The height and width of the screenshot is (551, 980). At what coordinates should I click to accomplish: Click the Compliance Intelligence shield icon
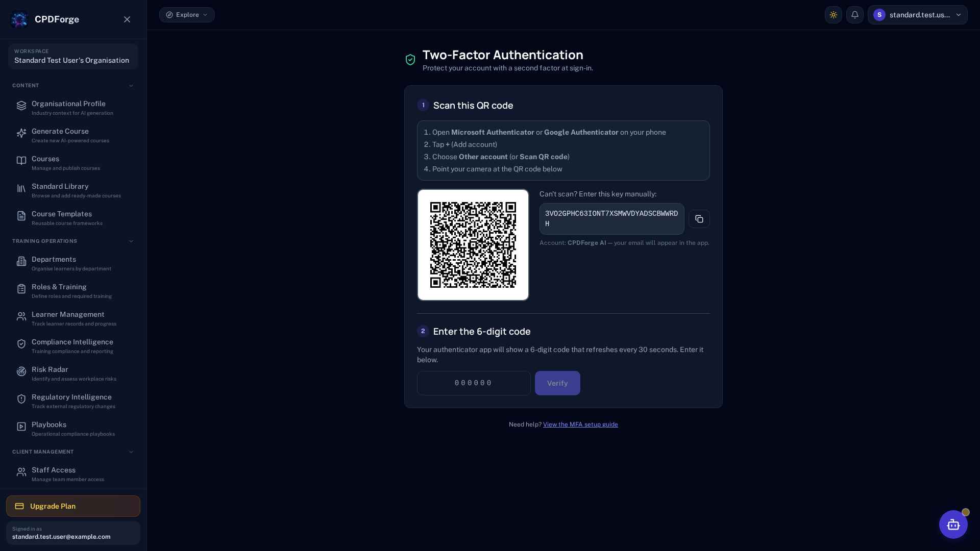[21, 344]
